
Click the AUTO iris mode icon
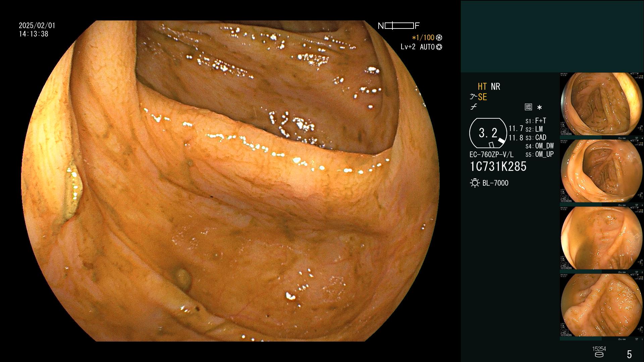click(x=439, y=47)
